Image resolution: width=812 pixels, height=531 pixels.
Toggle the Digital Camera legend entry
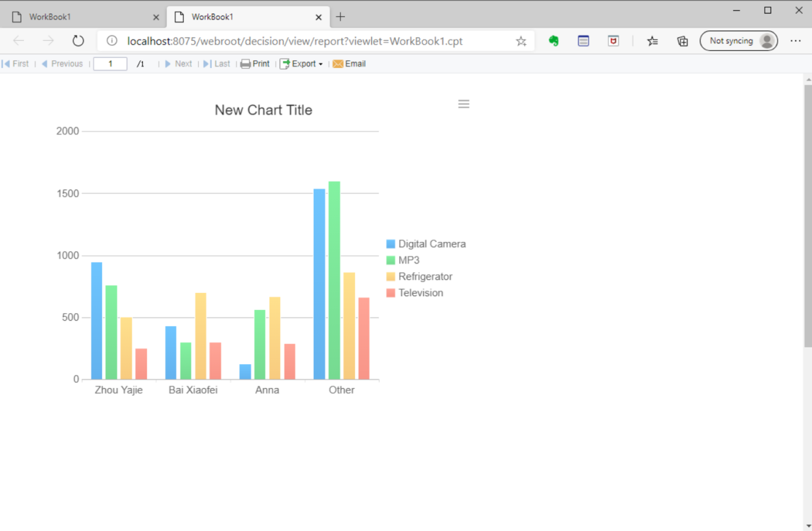pos(426,244)
